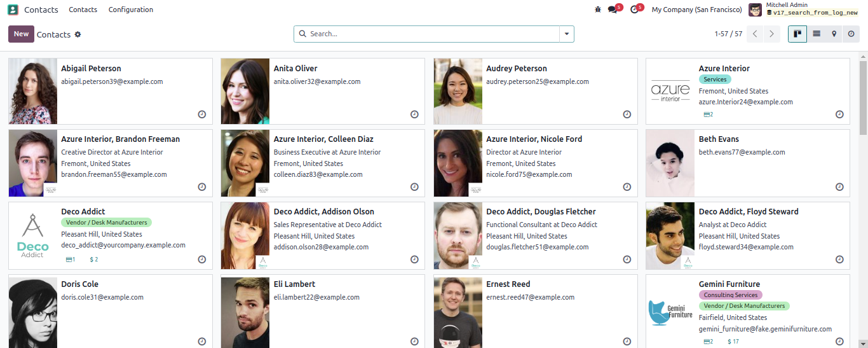Click sales dollar 17 on Gemini Furniture card

tap(733, 342)
